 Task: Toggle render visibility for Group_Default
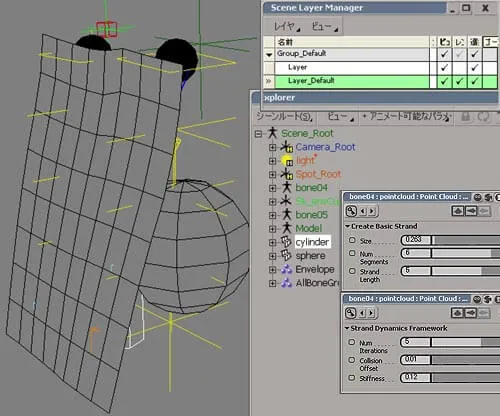pyautogui.click(x=459, y=54)
